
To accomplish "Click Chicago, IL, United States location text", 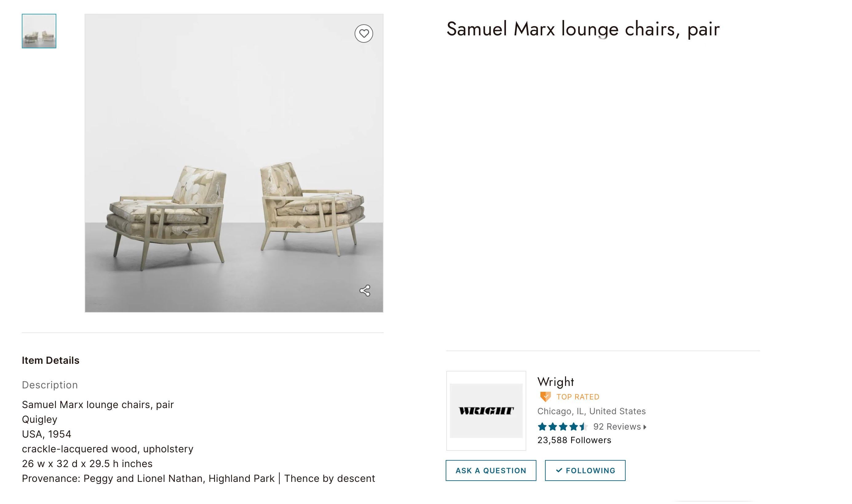I will coord(591,411).
